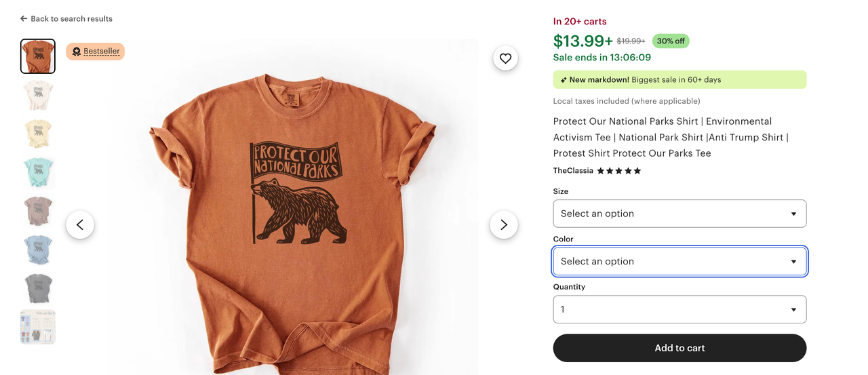Select the light blue shirt thumbnail
This screenshot has height=375, width=868.
38,250
